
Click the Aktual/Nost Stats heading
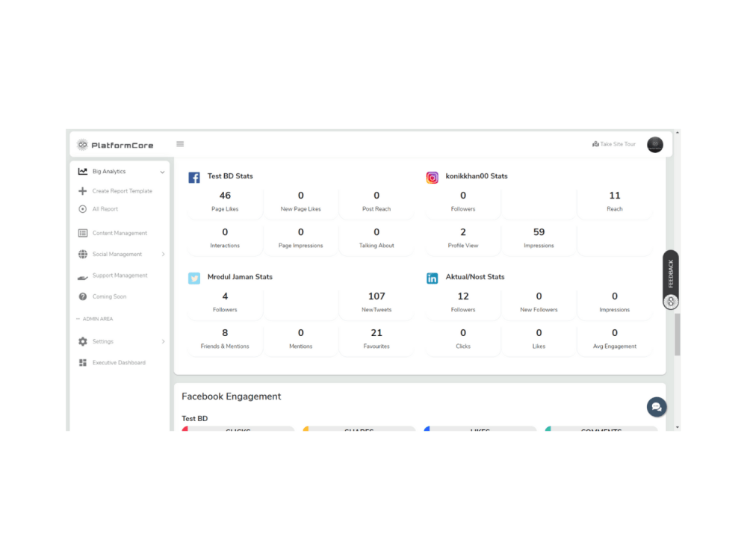click(x=475, y=277)
